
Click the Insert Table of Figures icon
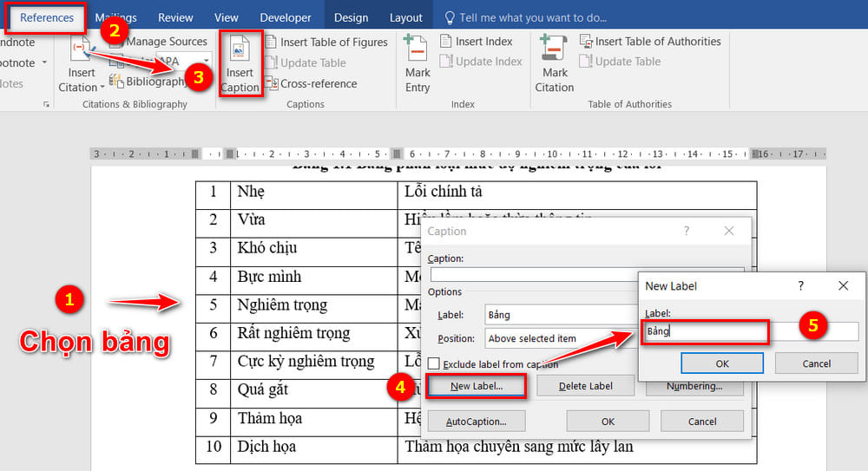click(271, 42)
